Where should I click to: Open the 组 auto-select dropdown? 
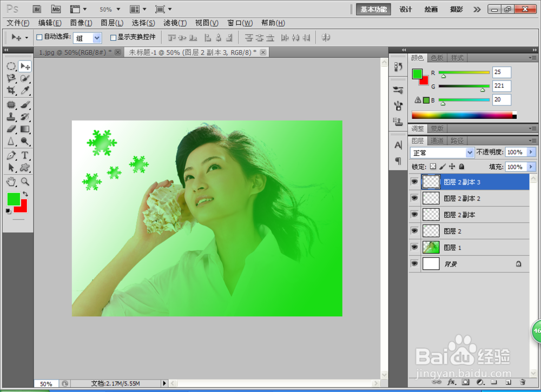pyautogui.click(x=97, y=38)
